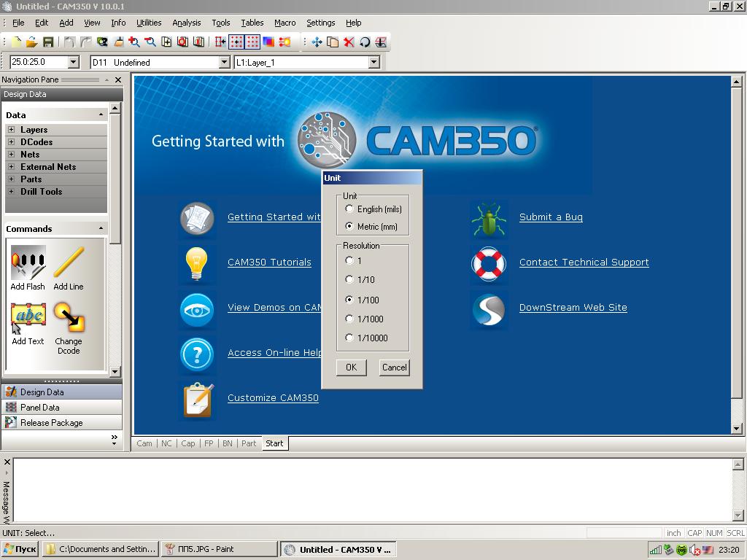
Task: Click the Save floppy disk icon
Action: pyautogui.click(x=47, y=42)
